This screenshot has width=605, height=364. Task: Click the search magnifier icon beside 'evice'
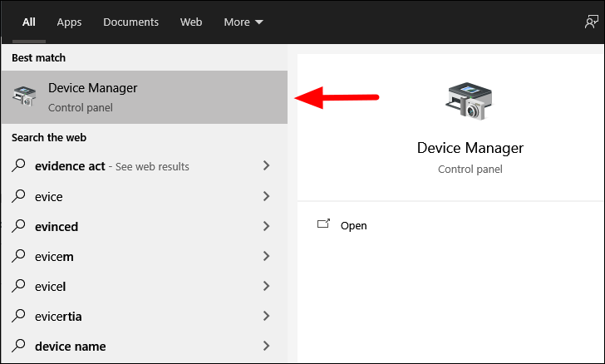point(18,195)
